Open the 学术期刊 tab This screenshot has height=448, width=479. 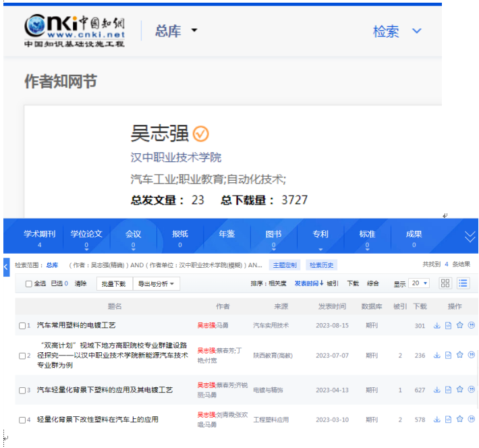pyautogui.click(x=40, y=237)
